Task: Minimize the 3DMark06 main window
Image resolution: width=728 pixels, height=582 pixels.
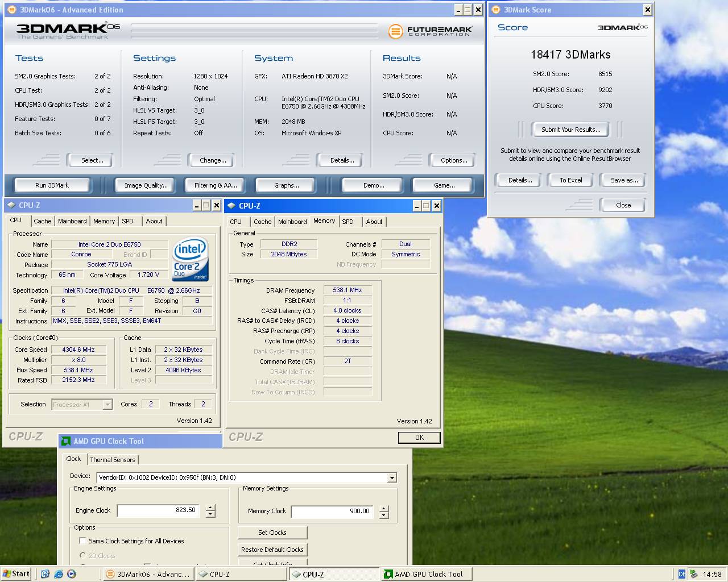Action: 459,10
